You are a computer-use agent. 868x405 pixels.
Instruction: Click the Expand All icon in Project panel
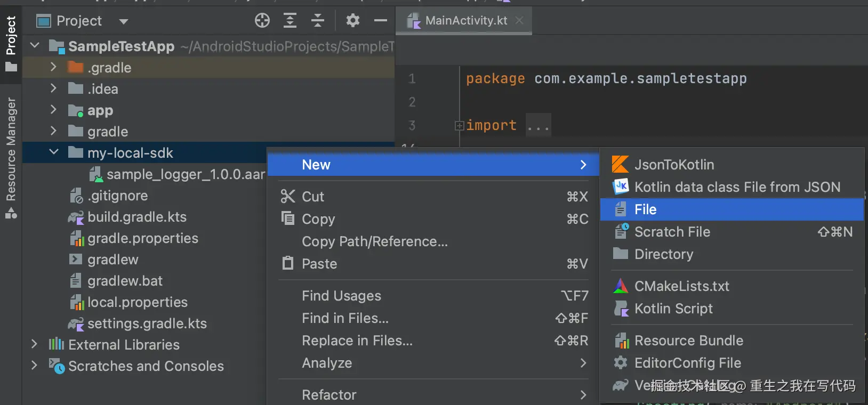[290, 21]
